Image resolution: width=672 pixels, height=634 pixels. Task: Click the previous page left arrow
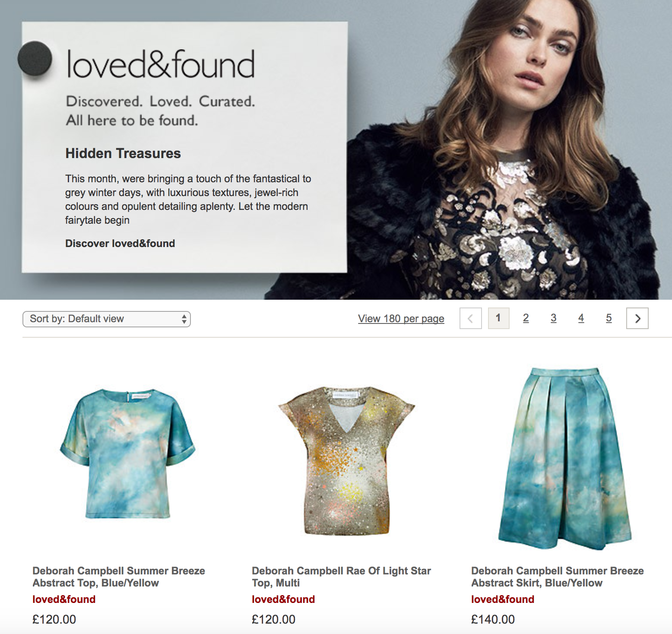471,318
